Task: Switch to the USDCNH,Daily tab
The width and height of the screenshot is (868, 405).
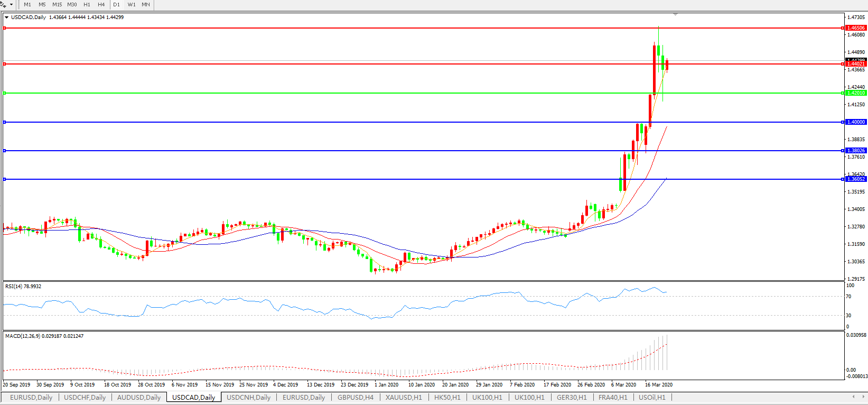Action: pyautogui.click(x=248, y=398)
